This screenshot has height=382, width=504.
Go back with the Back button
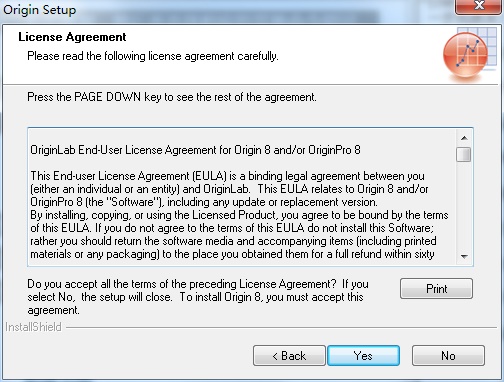(x=289, y=356)
